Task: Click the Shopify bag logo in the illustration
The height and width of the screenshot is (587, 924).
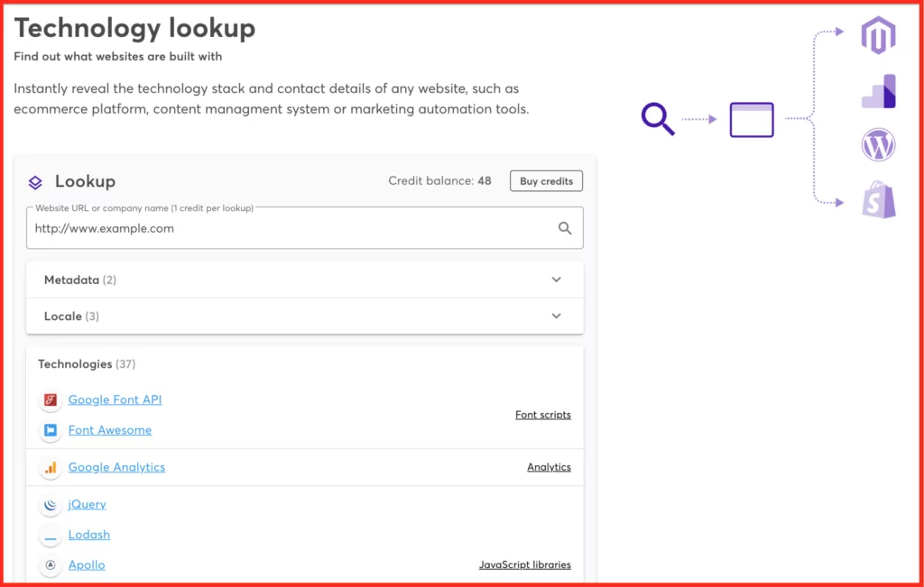Action: click(879, 200)
